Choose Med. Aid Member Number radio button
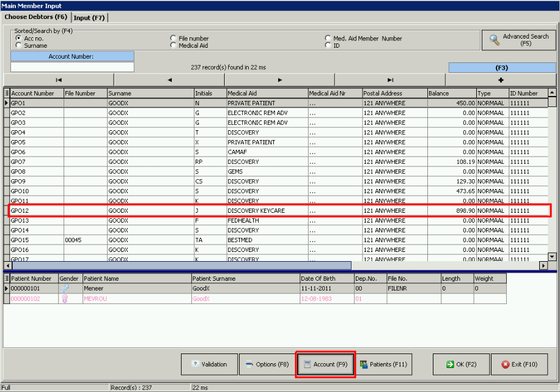Viewport: 560px width, 392px height. tap(328, 39)
